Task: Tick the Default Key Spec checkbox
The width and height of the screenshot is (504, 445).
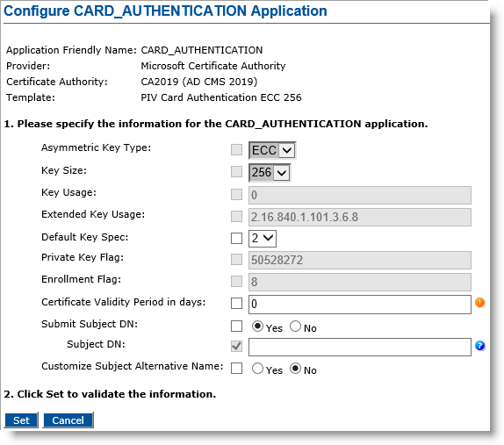Action: coord(236,239)
